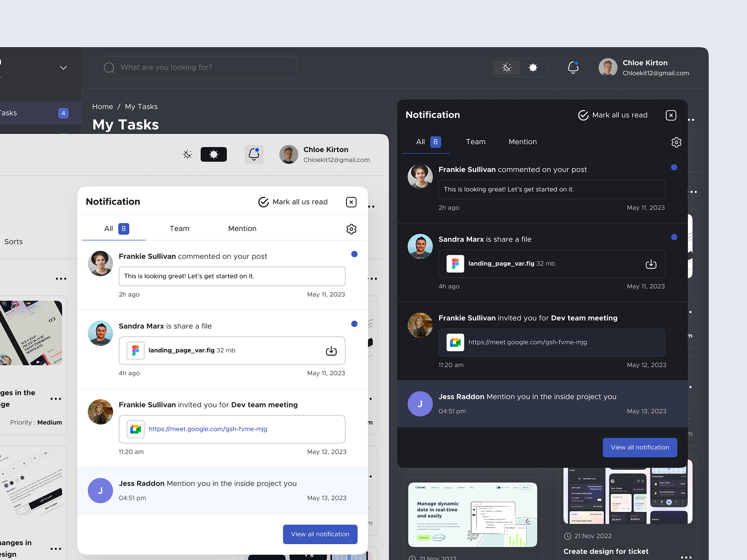Click the Mark all us read checkmark icon

coord(263,202)
